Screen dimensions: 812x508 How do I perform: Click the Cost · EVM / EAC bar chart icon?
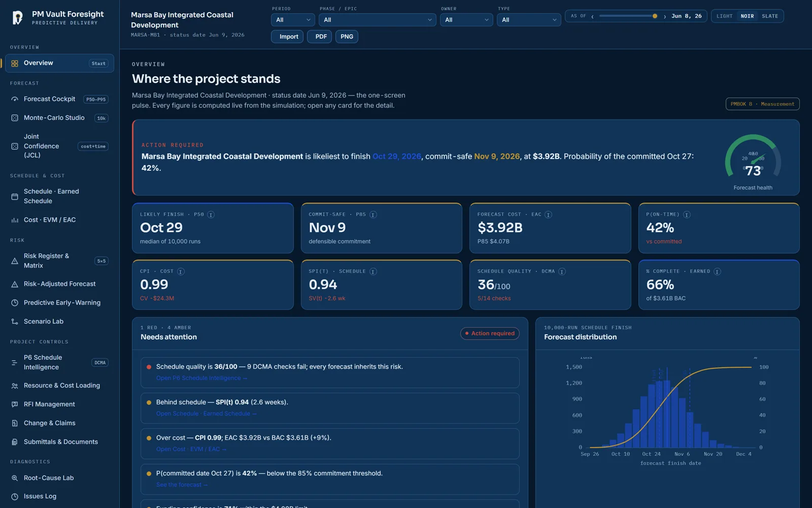pos(15,220)
